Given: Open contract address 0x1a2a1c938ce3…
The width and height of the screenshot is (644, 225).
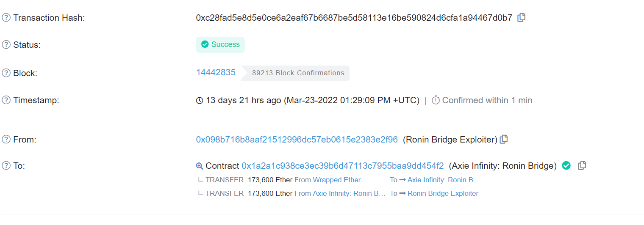Looking at the screenshot, I should (x=342, y=166).
